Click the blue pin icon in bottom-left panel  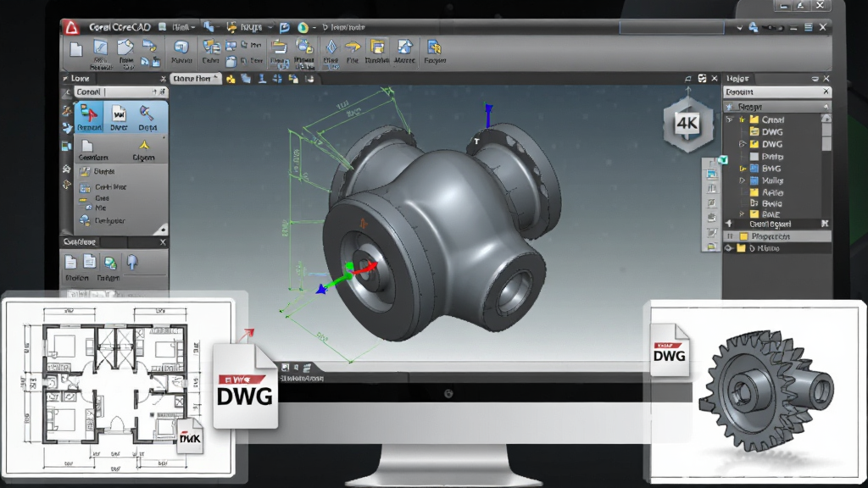point(132,262)
